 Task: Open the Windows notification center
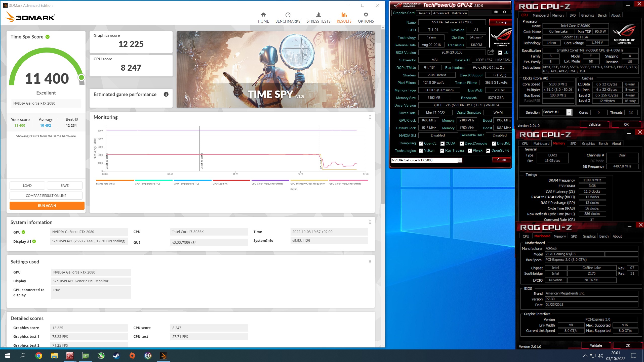[633, 356]
